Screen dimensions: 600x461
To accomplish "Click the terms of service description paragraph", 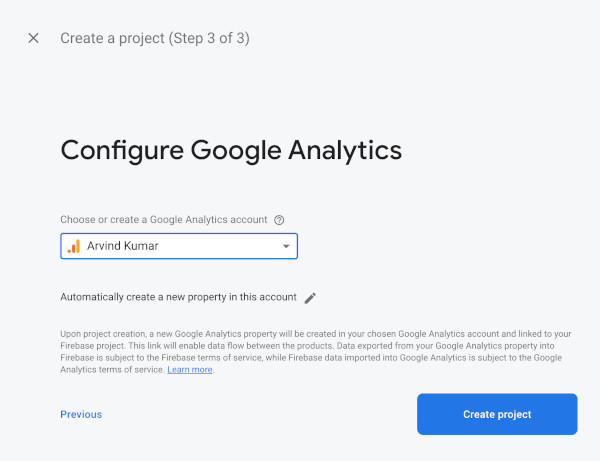I will (x=316, y=352).
